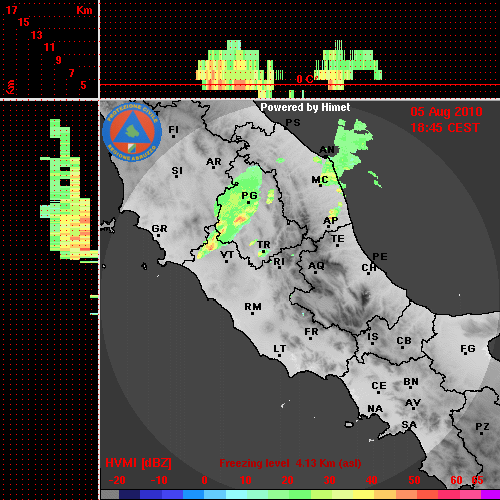Click the '-10' value on the dBZ scale
The height and width of the screenshot is (500, 500).
click(x=159, y=480)
